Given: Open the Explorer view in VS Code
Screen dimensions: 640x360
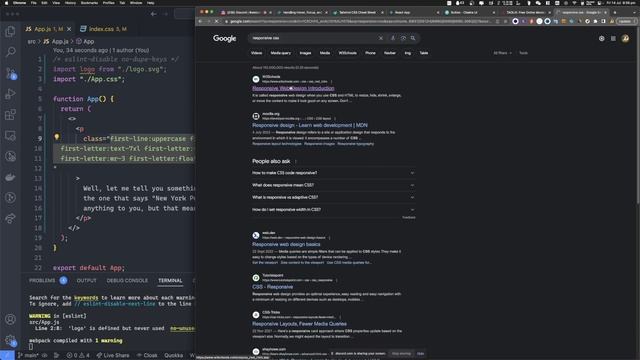Looking at the screenshot, I should click(x=11, y=31).
